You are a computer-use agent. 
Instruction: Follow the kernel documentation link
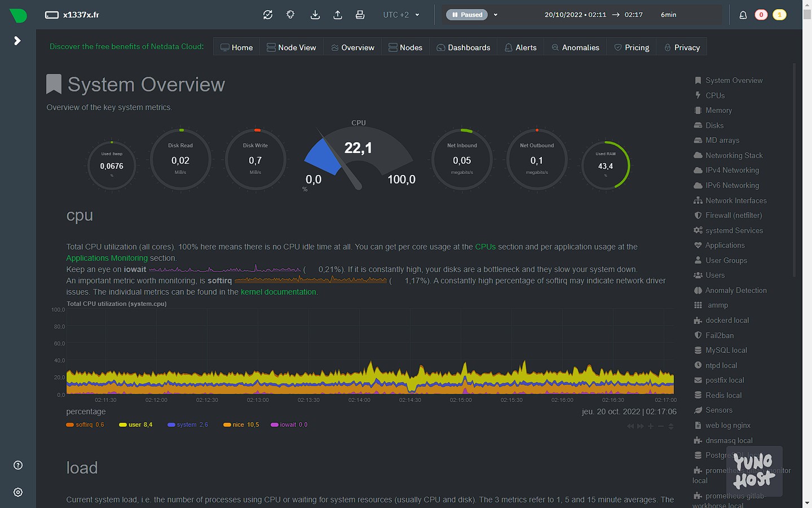click(278, 292)
